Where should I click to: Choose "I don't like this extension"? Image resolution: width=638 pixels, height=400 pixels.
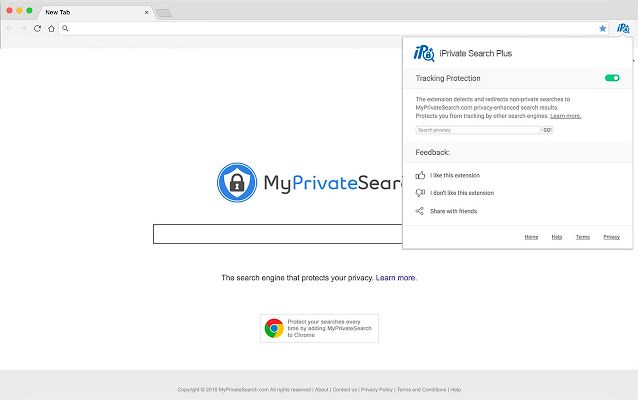point(462,193)
